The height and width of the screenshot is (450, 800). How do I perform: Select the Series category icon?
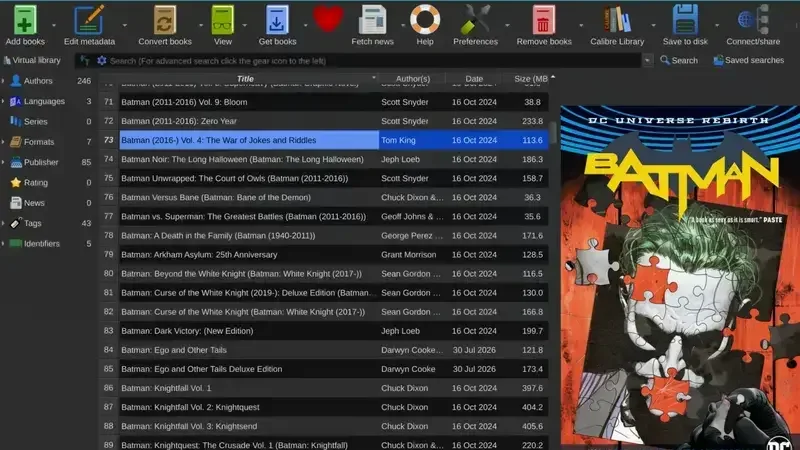16,121
